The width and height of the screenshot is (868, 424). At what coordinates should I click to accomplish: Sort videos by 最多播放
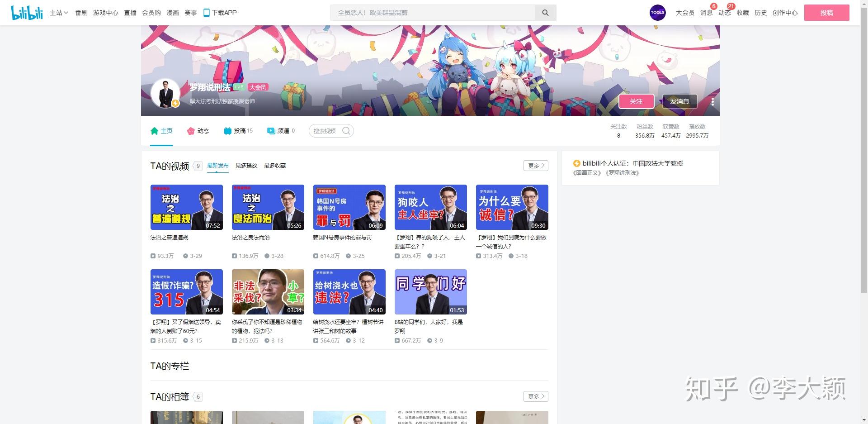[x=246, y=166]
